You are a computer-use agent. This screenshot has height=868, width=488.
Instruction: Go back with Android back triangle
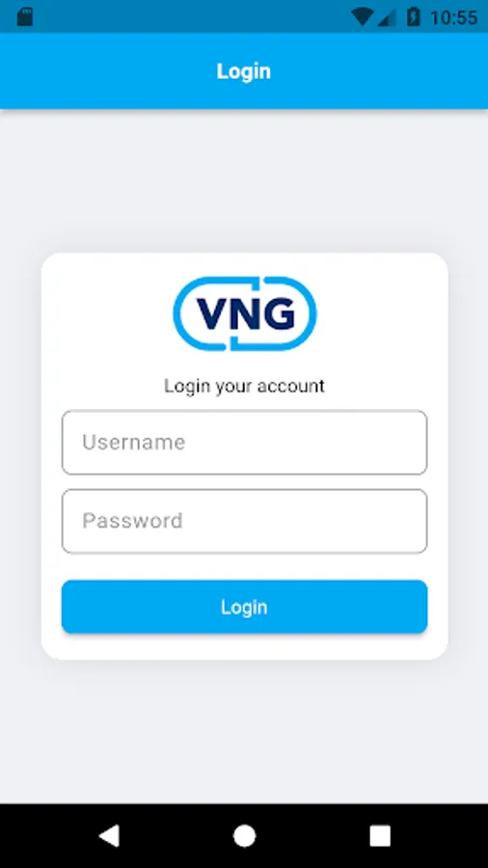pyautogui.click(x=109, y=835)
